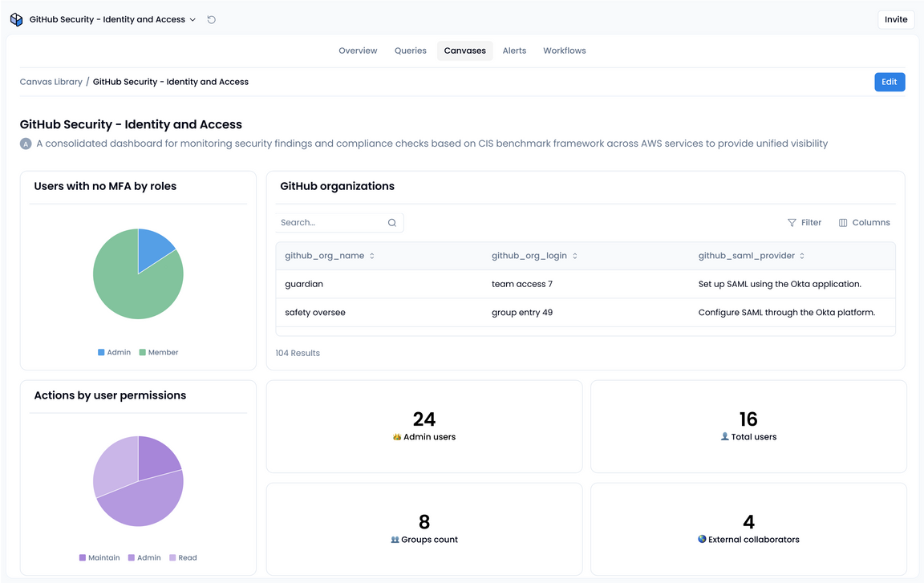Click the 104 Results count text
Image resolution: width=924 pixels, height=583 pixels.
tap(298, 353)
